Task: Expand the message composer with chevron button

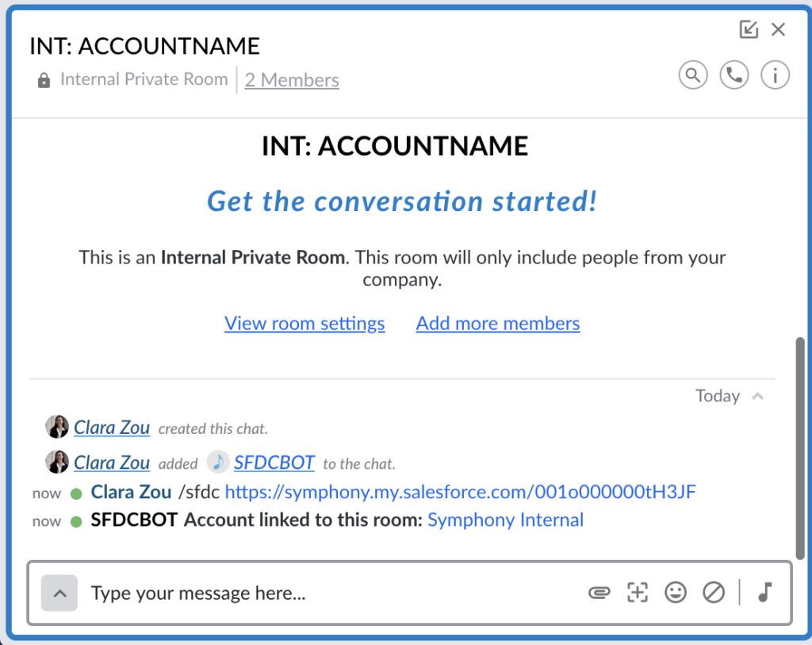Action: 59,593
